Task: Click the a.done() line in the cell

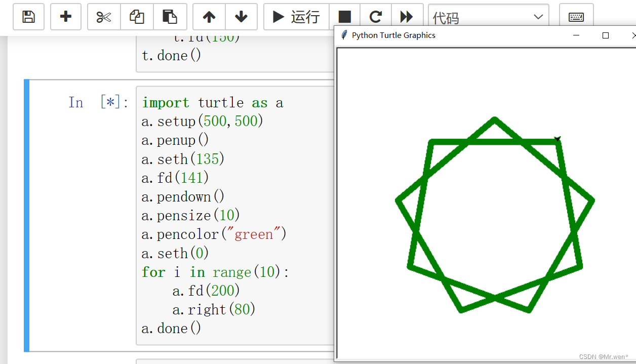Action: coord(171,328)
